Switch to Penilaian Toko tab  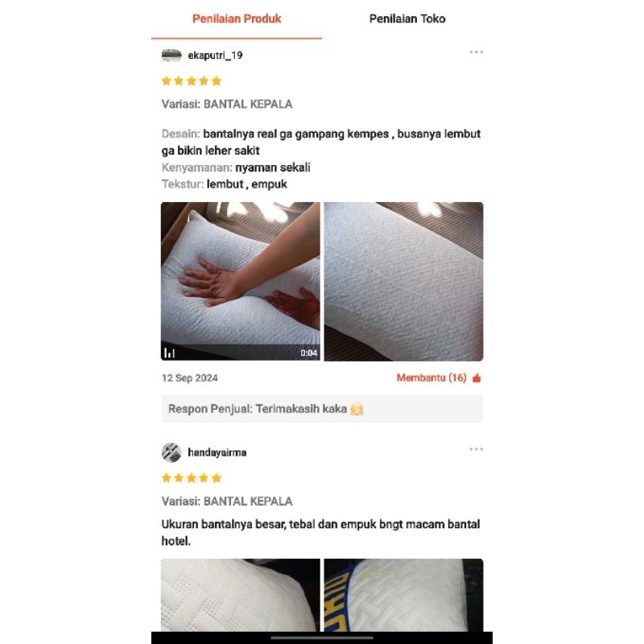pyautogui.click(x=407, y=19)
